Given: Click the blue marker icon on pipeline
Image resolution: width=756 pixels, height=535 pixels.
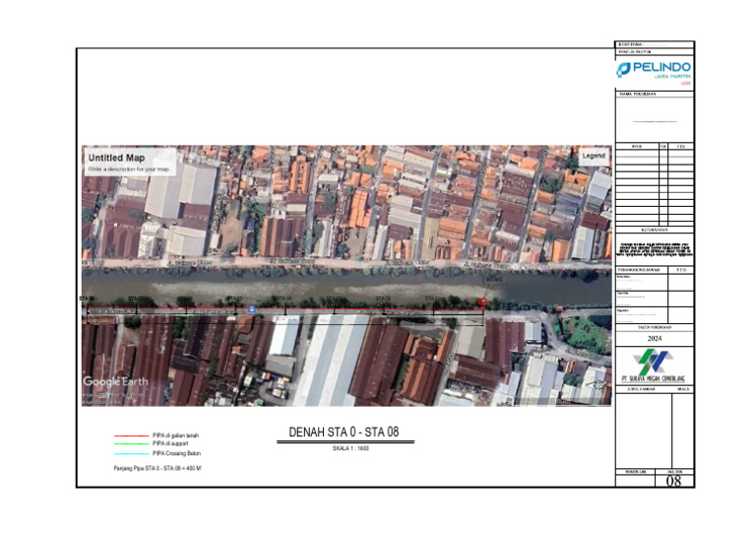Looking at the screenshot, I should click(x=251, y=310).
